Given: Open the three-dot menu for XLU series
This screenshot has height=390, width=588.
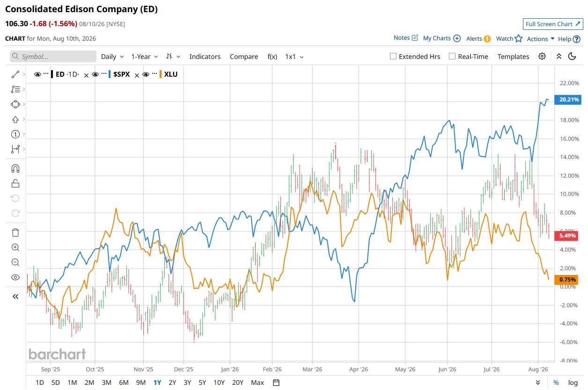Looking at the screenshot, I should point(154,74).
